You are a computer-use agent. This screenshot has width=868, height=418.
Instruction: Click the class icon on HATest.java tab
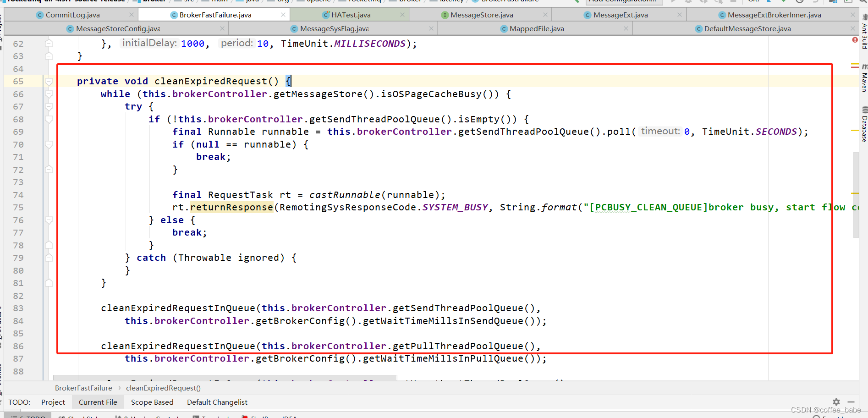326,15
